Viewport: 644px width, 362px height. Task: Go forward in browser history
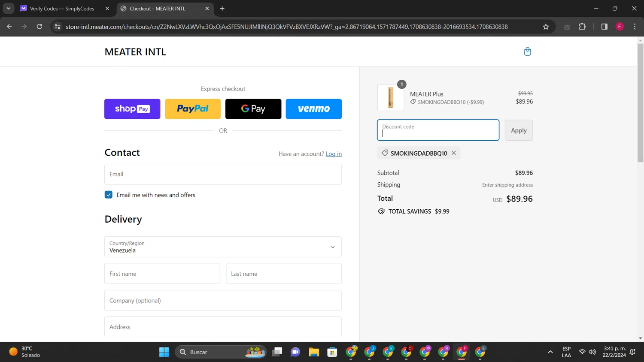coord(24,27)
